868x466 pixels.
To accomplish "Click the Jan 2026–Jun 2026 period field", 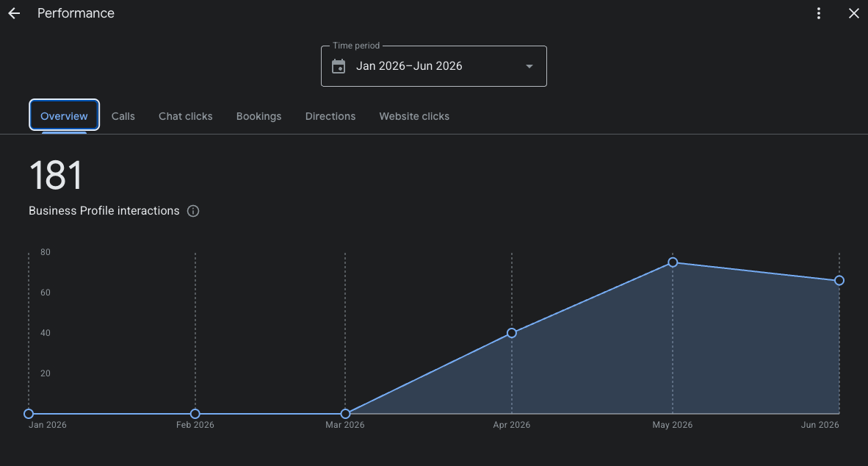I will pos(434,66).
